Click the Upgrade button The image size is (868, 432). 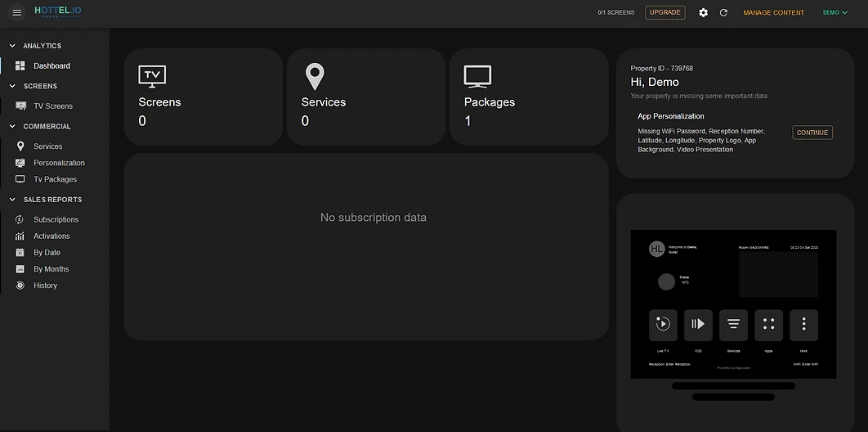point(664,12)
